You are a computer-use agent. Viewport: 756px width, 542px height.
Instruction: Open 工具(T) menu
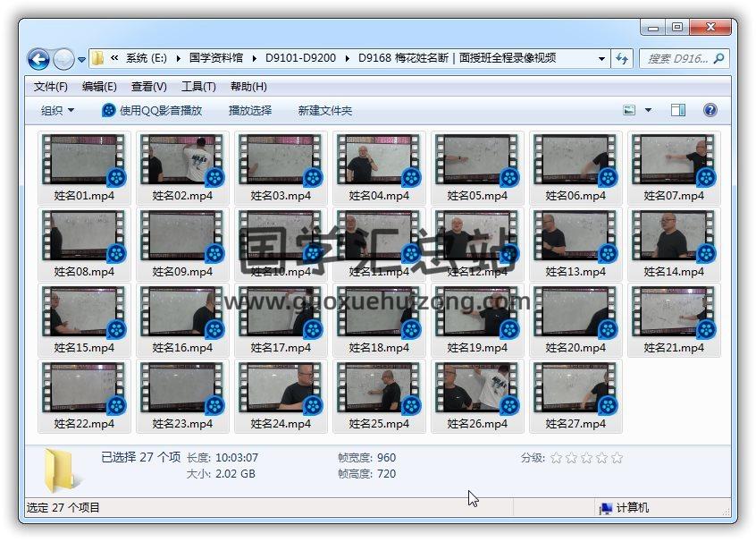tap(198, 87)
